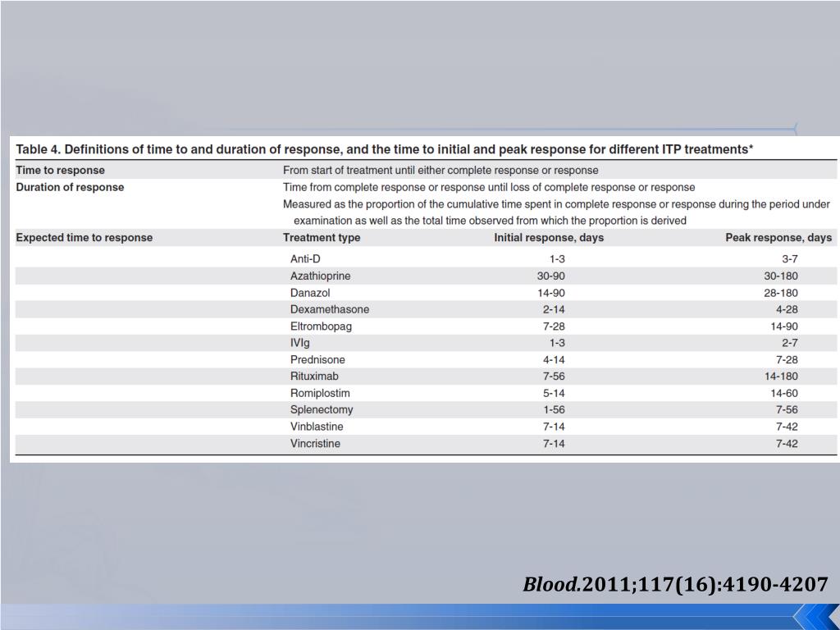Click Danazol peak response value 28-180
Image resolution: width=840 pixels, height=630 pixels.
click(x=781, y=293)
